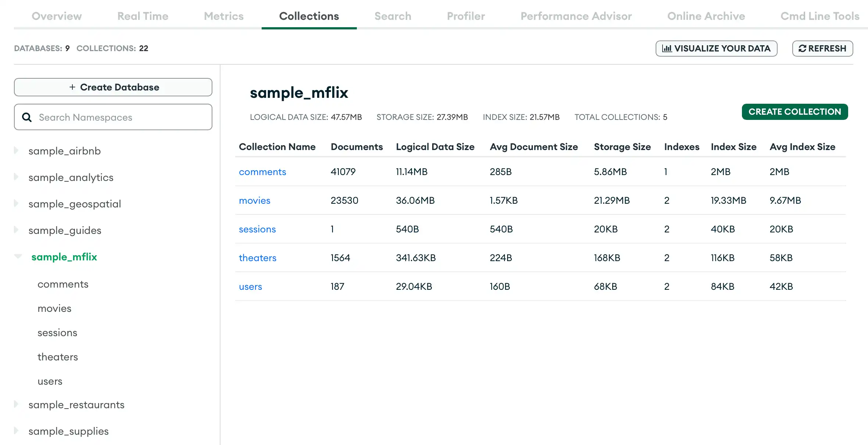Click CREATE COLLECTION button
This screenshot has height=445, width=868.
tap(794, 111)
